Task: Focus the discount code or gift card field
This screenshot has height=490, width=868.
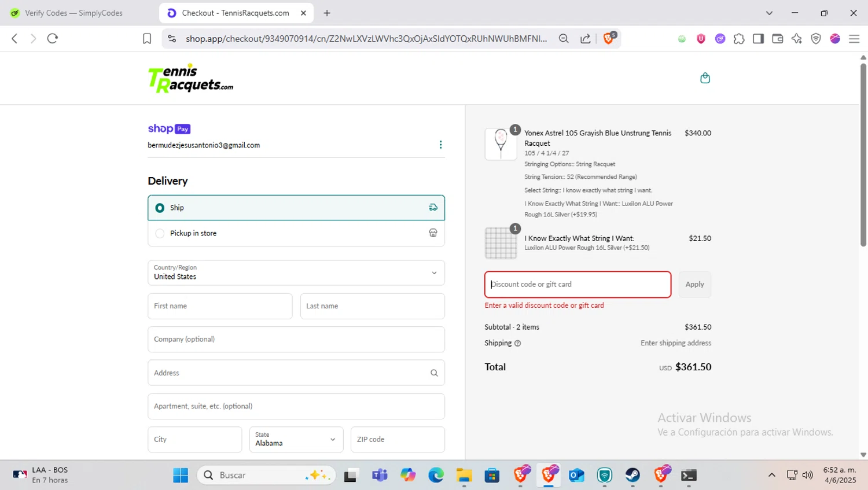Action: click(x=578, y=285)
